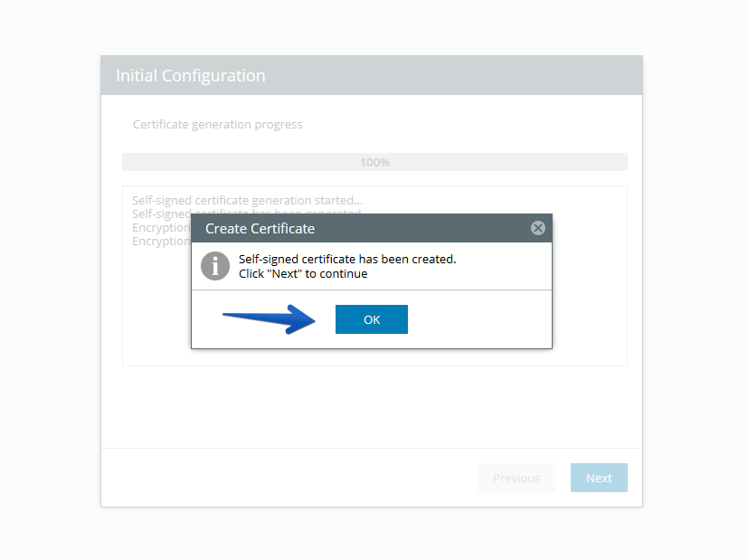Click the 100% certificate progress bar
The image size is (748, 560).
[x=375, y=162]
